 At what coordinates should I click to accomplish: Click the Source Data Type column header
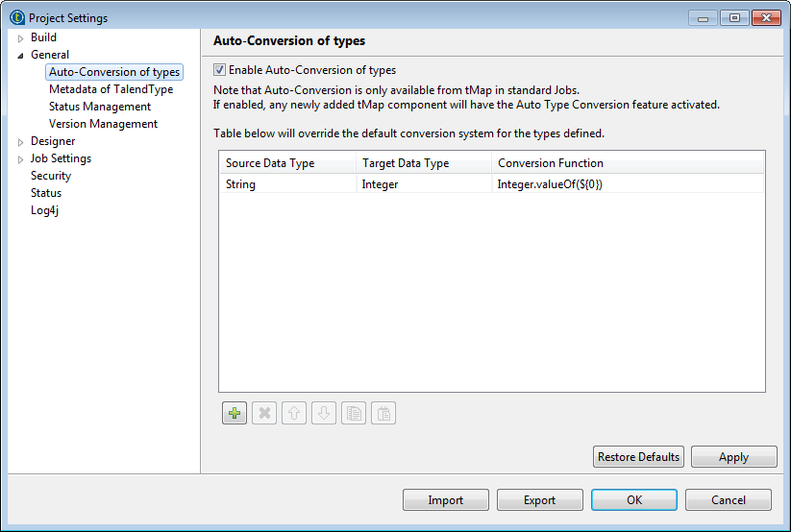point(270,163)
